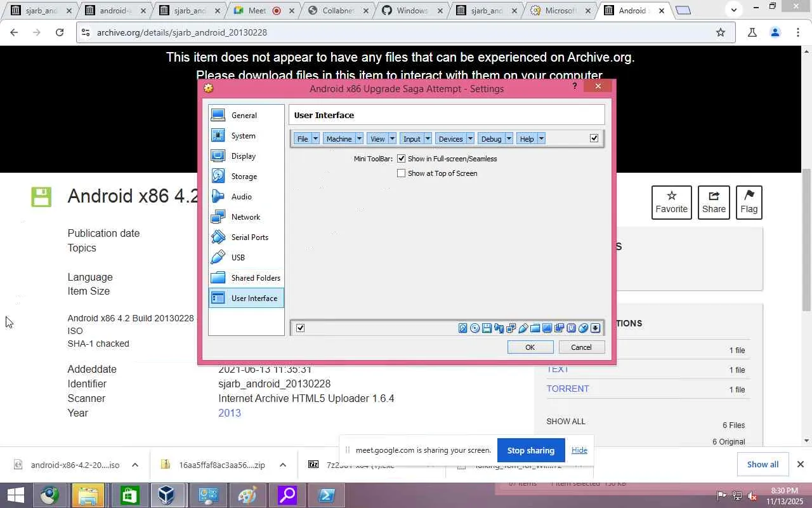812x508 pixels.
Task: Bookmark this page with the star icon
Action: click(x=721, y=32)
